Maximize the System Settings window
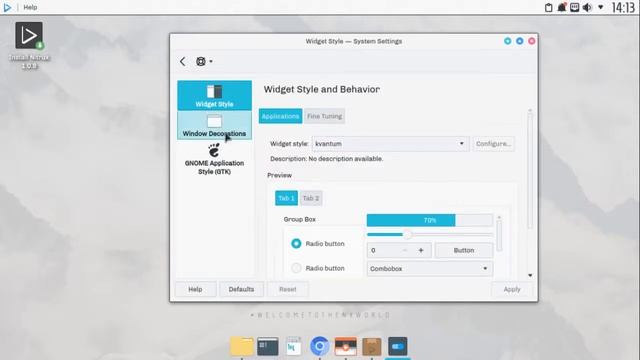This screenshot has height=360, width=640. pos(520,41)
